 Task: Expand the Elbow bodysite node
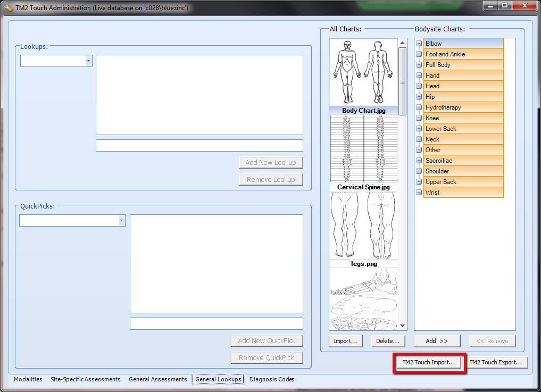[x=419, y=44]
